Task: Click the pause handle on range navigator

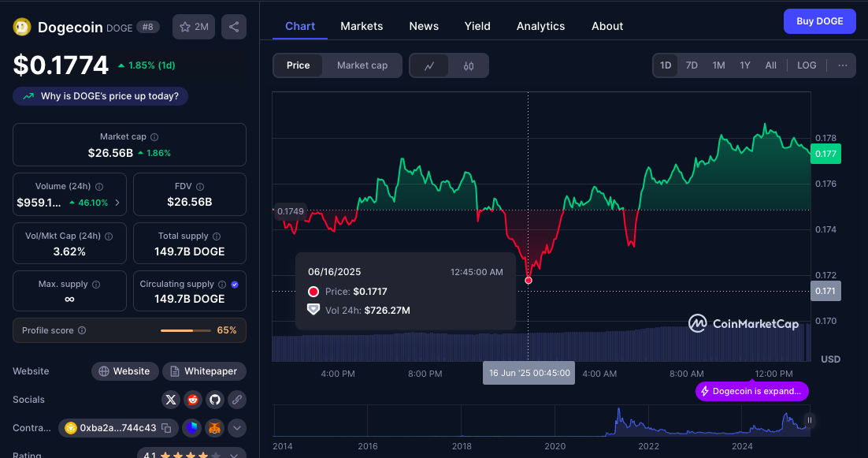Action: coord(810,420)
